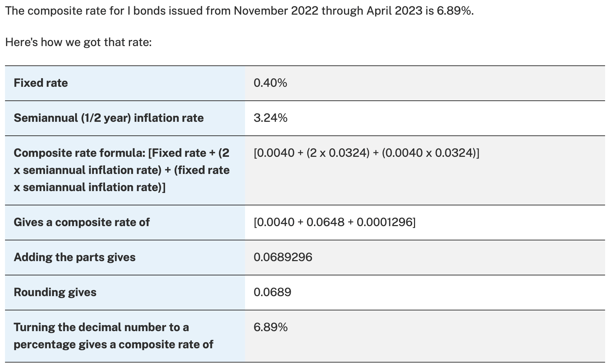
Task: Click 'Semiannual (1/2 year) inflation rate' label
Action: pyautogui.click(x=109, y=118)
